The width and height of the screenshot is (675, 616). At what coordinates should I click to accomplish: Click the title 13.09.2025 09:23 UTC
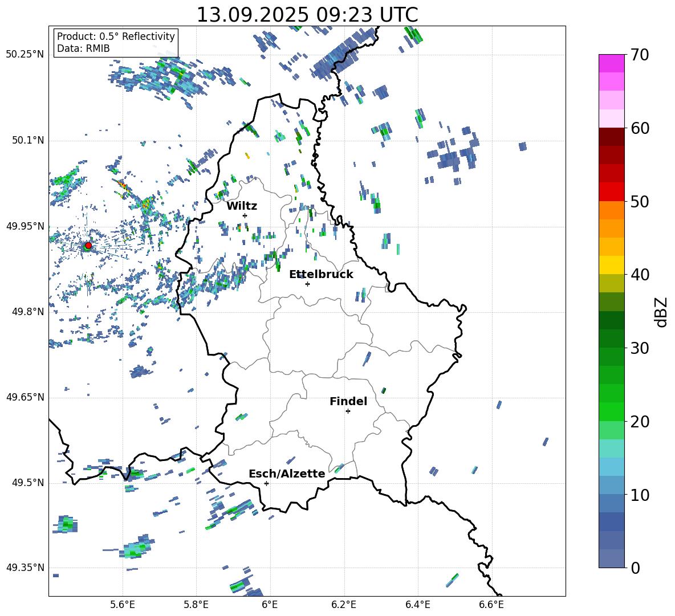(x=307, y=15)
